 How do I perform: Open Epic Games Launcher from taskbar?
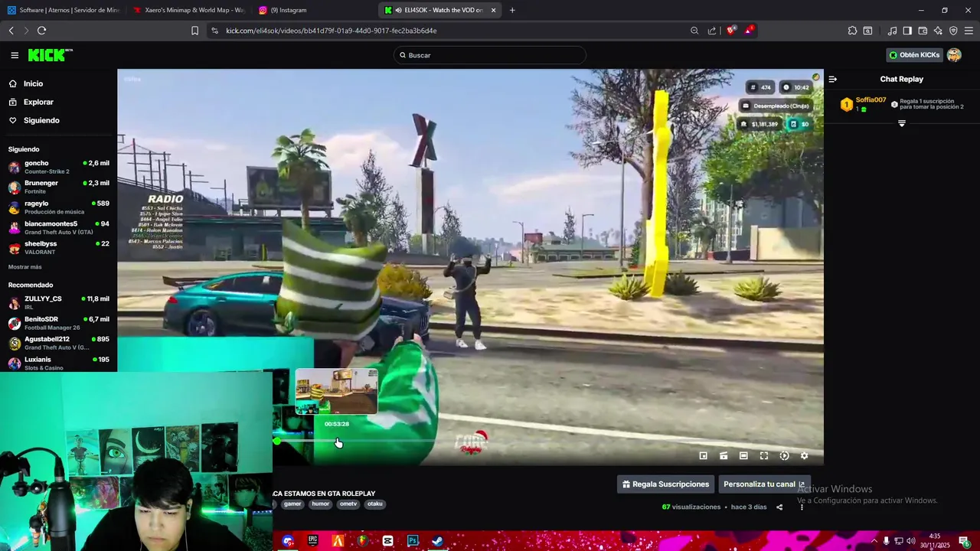tap(313, 541)
